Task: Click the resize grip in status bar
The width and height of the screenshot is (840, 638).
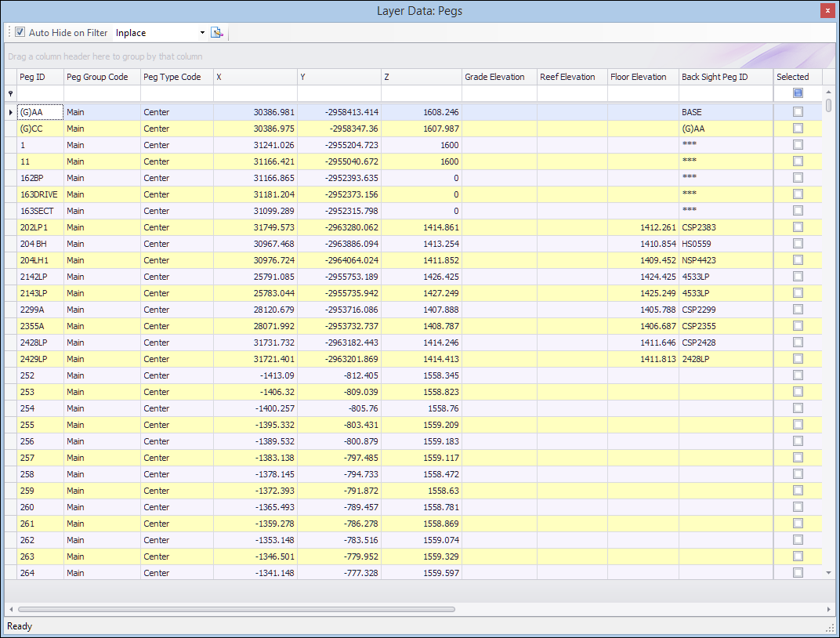Action: 830,628
